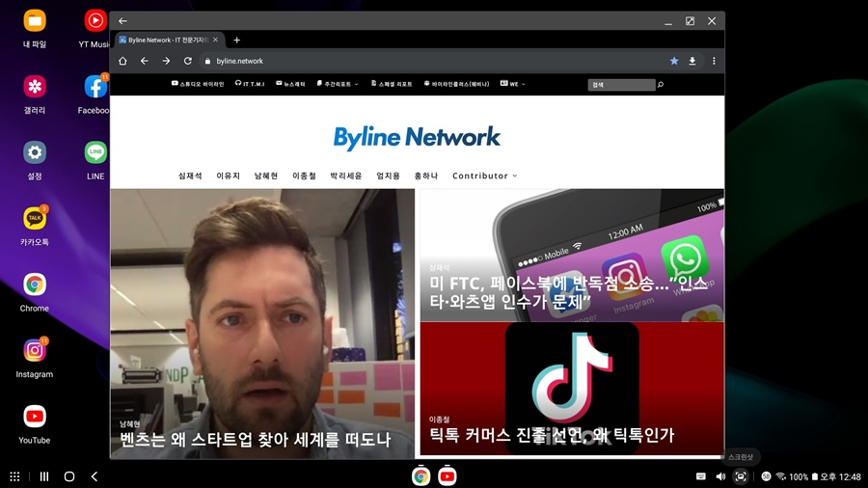Switch to YouTube in the taskbar
The width and height of the screenshot is (868, 488).
coord(448,476)
